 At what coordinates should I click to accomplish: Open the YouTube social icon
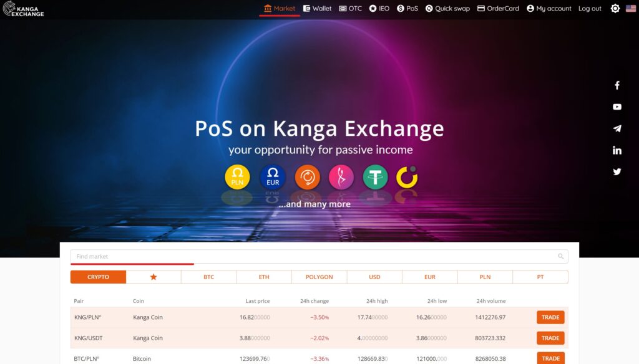click(617, 107)
